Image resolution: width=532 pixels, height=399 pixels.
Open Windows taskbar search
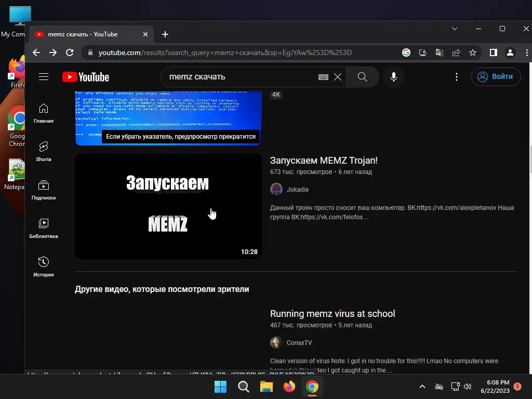point(243,387)
